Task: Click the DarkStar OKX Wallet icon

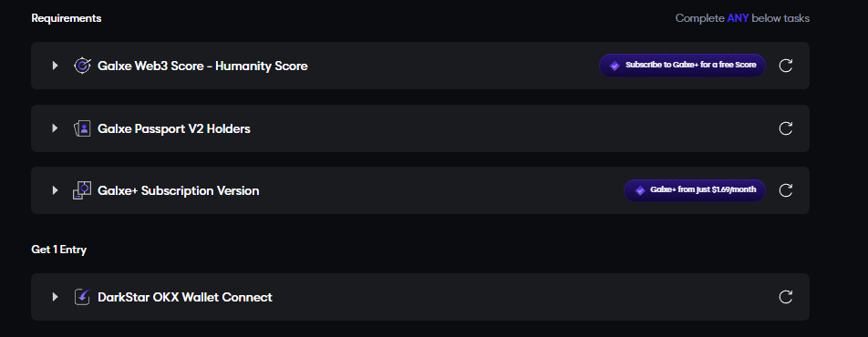Action: pyautogui.click(x=82, y=297)
